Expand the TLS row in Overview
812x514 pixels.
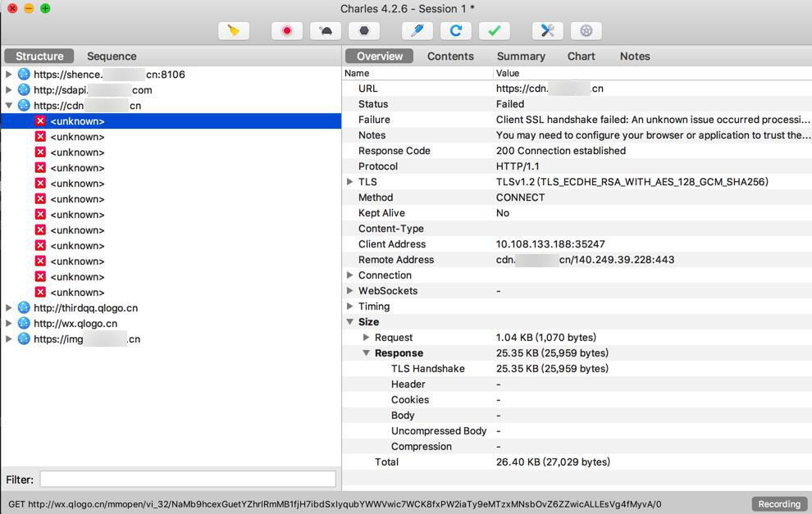click(x=349, y=182)
